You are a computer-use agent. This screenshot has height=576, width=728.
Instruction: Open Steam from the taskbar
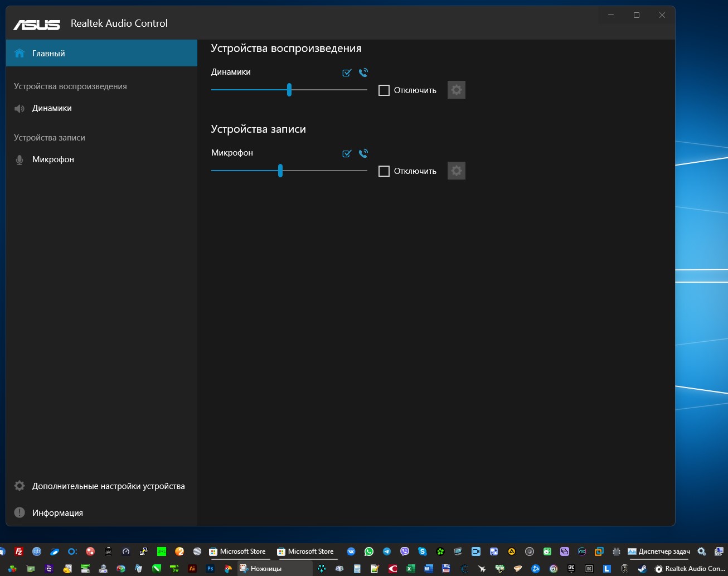[x=643, y=569]
